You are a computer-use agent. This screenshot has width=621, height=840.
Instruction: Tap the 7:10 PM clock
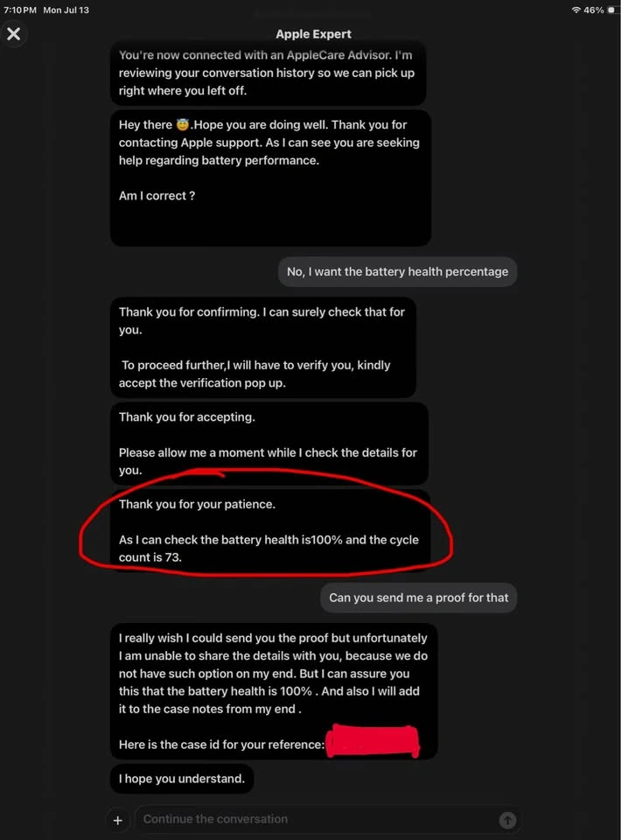click(x=20, y=10)
